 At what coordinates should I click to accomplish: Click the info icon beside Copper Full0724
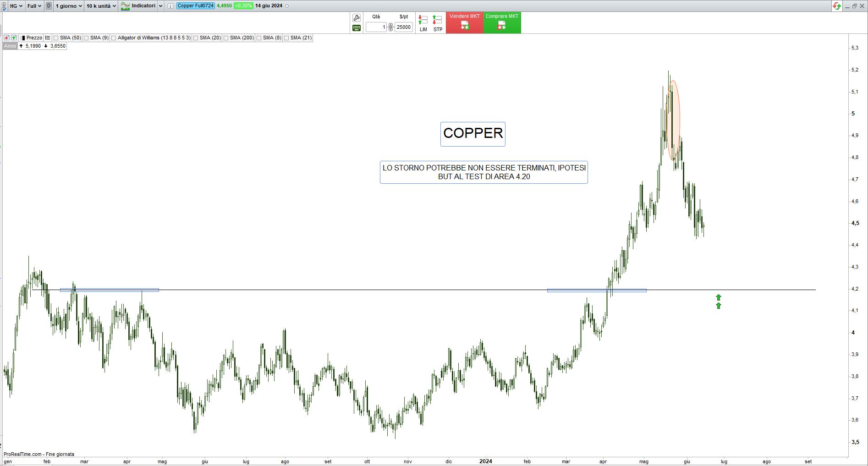170,6
